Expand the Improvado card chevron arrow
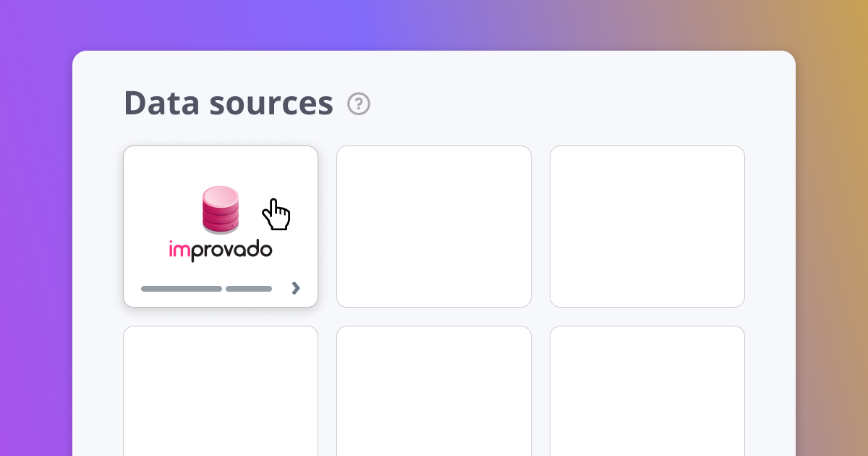Screen dimensions: 868x456 (x=295, y=288)
